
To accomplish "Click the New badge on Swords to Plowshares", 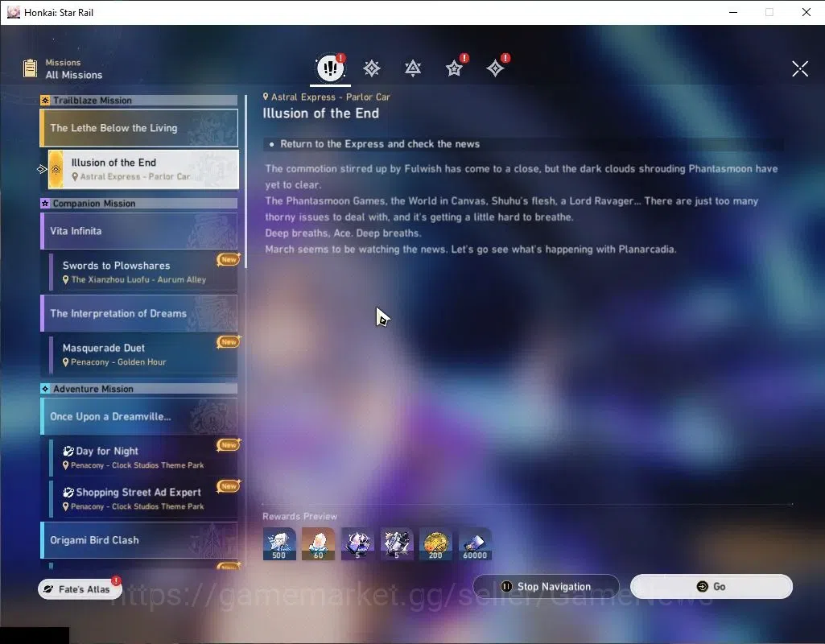I will pos(229,259).
